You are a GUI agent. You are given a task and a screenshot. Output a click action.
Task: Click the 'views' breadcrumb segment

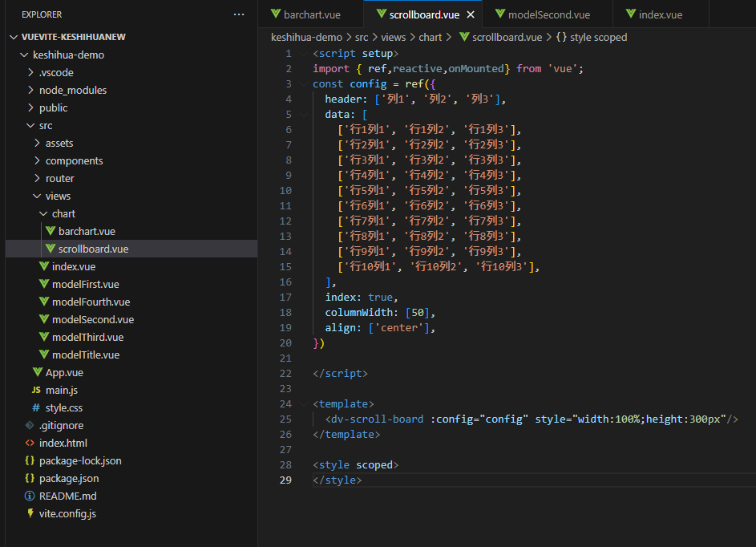coord(393,37)
